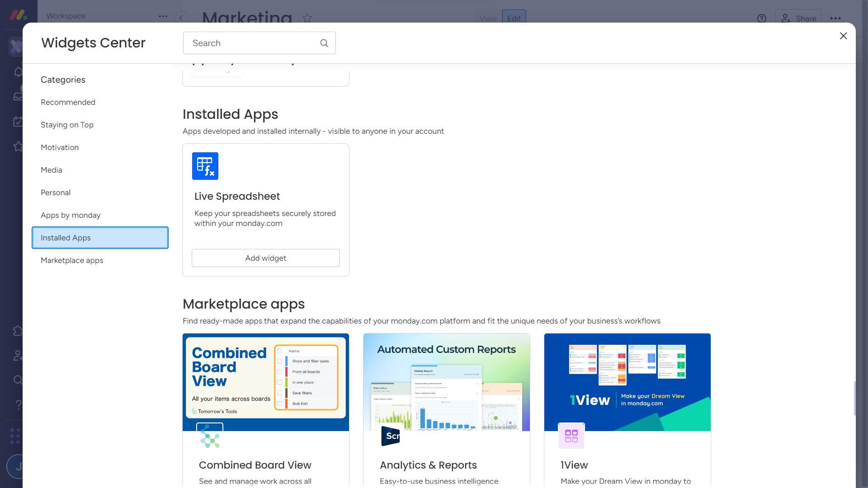The width and height of the screenshot is (868, 488).
Task: Click the Live Spreadsheet app icon
Action: 205,166
